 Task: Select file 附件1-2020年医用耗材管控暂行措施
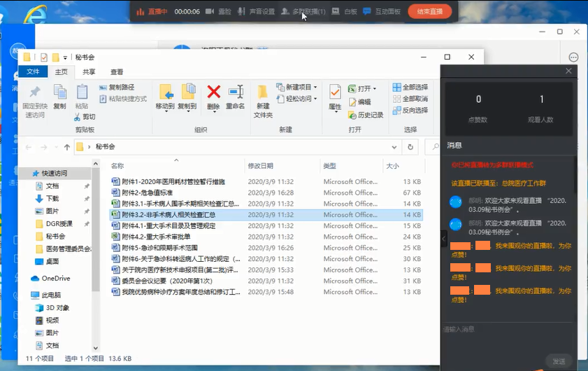click(266, 182)
